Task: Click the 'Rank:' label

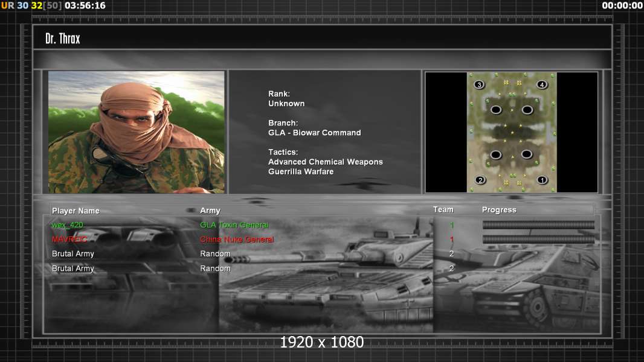Action: (279, 94)
